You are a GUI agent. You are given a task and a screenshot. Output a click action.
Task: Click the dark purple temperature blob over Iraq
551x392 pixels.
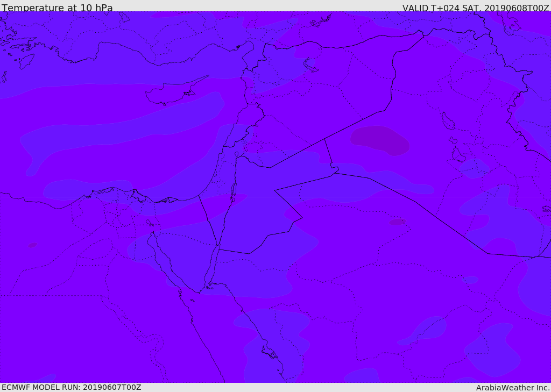380,140
